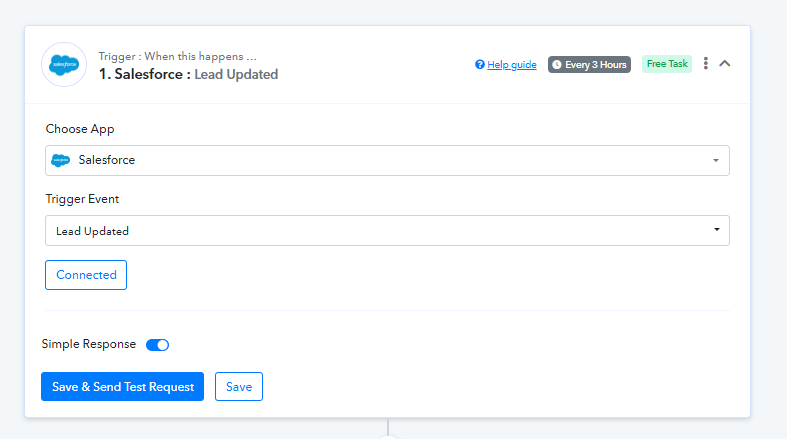The image size is (787, 439).
Task: Click the Salesforce logo in the trigger header
Action: click(x=64, y=65)
